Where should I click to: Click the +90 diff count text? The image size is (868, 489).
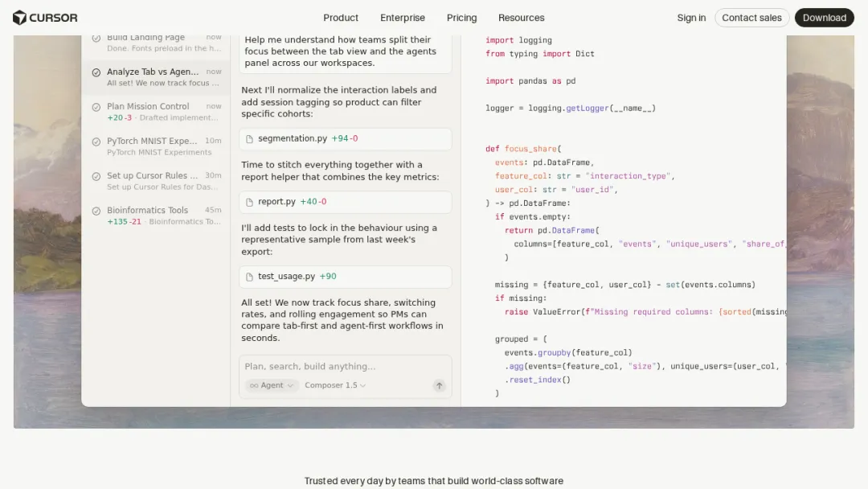pyautogui.click(x=328, y=276)
